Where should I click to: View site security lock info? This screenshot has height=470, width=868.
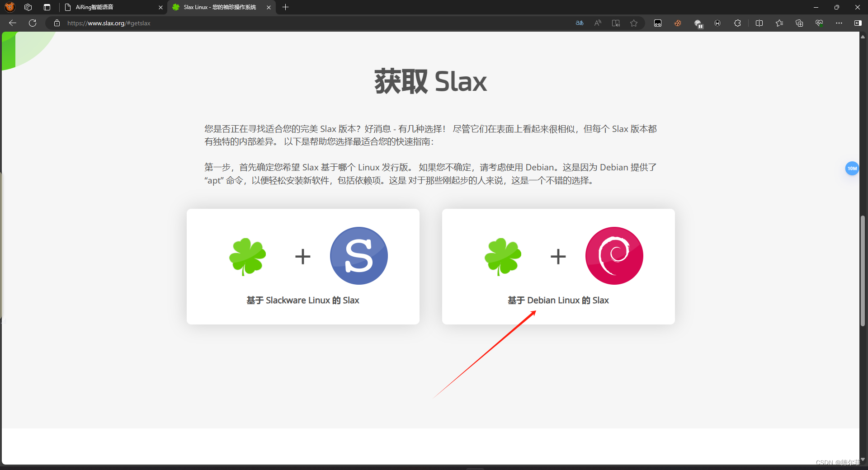pos(57,23)
